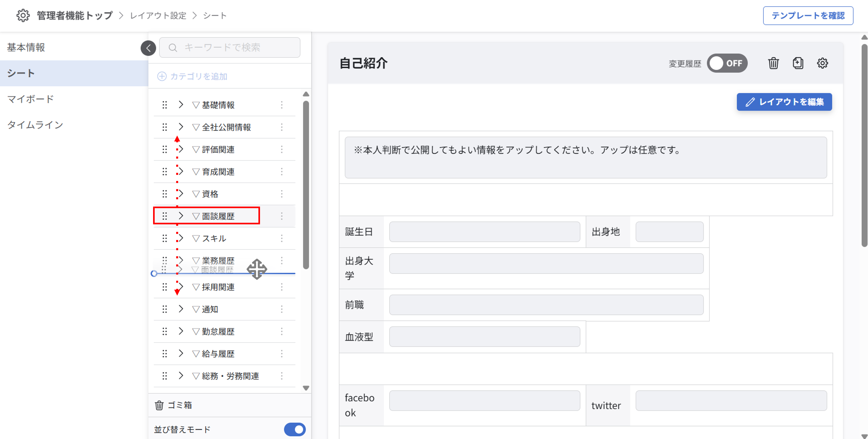Open the more menu for 基礎情報
The width and height of the screenshot is (868, 439).
tap(282, 105)
